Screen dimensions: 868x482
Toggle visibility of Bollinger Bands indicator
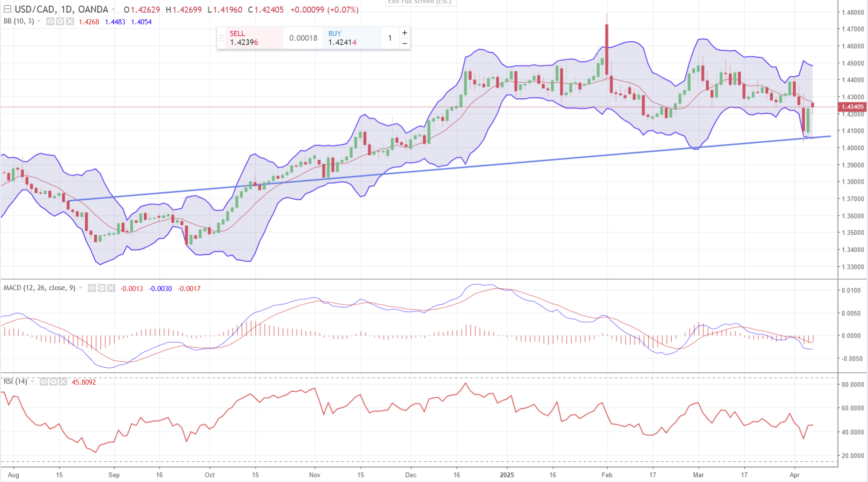coord(51,22)
